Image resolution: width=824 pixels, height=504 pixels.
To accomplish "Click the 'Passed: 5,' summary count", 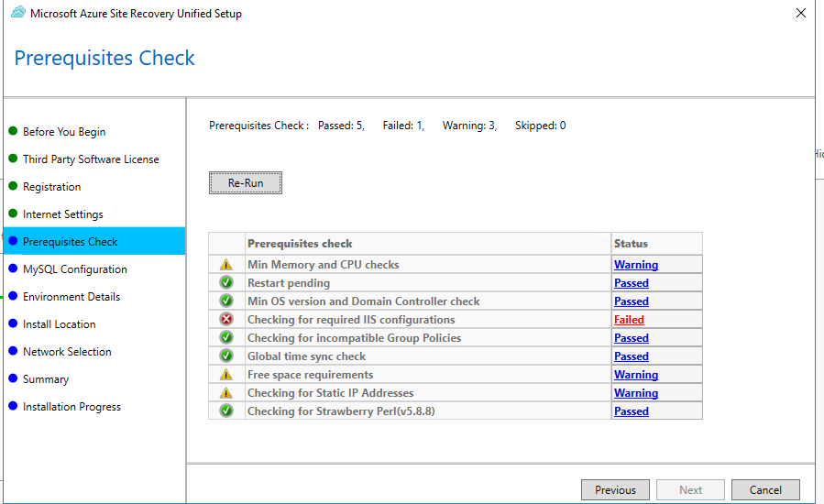I will pos(341,125).
